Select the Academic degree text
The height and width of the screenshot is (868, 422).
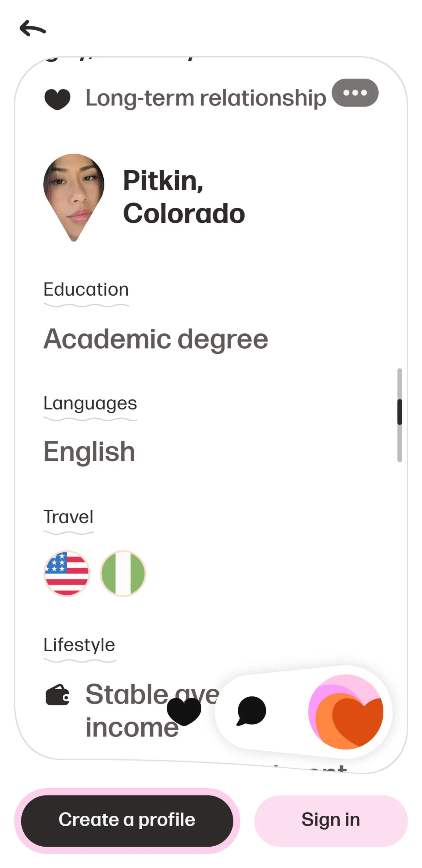click(156, 339)
